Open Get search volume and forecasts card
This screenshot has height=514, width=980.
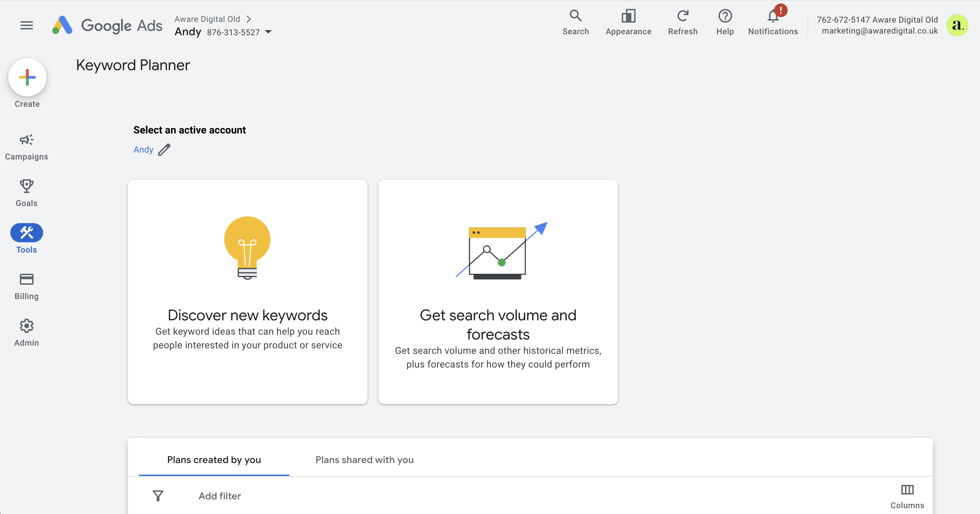[498, 292]
